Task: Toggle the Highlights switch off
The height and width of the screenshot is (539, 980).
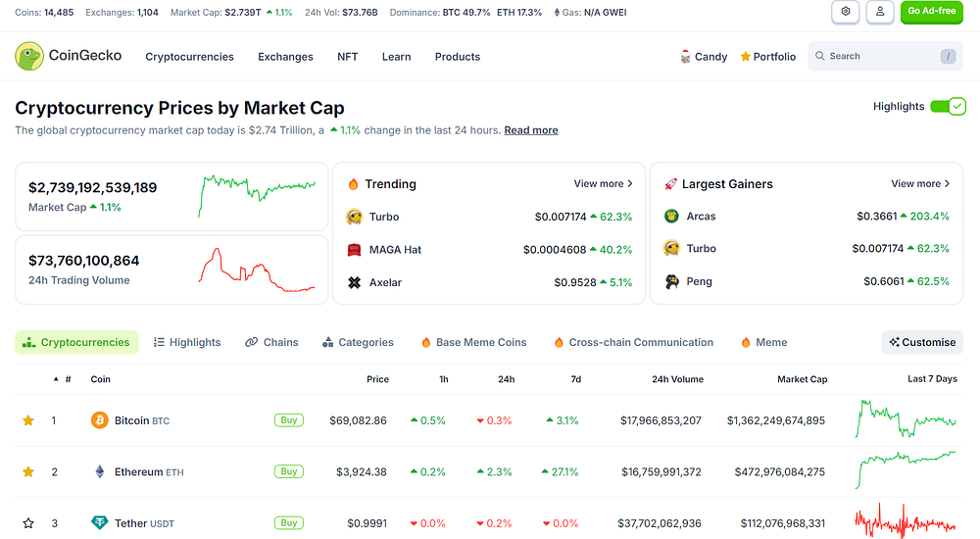Action: click(x=948, y=106)
